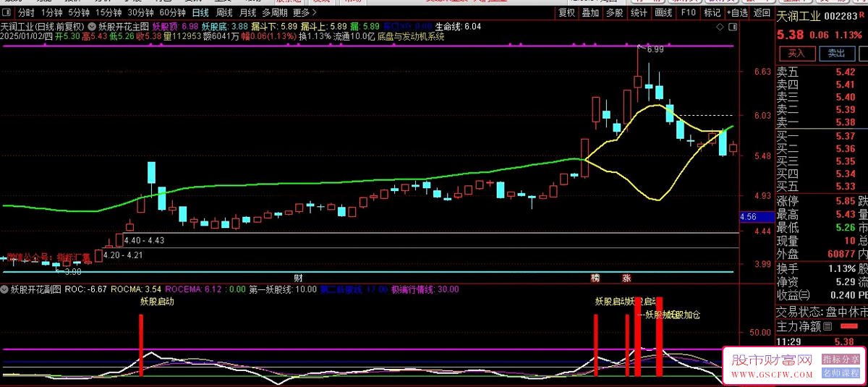Click the 卖出 sell button
This screenshot has width=868, height=387.
(x=837, y=54)
